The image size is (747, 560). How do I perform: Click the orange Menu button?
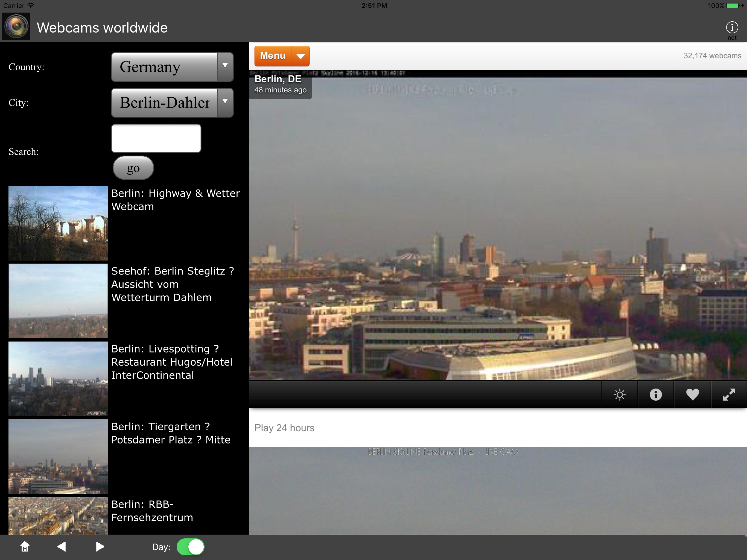(x=273, y=56)
